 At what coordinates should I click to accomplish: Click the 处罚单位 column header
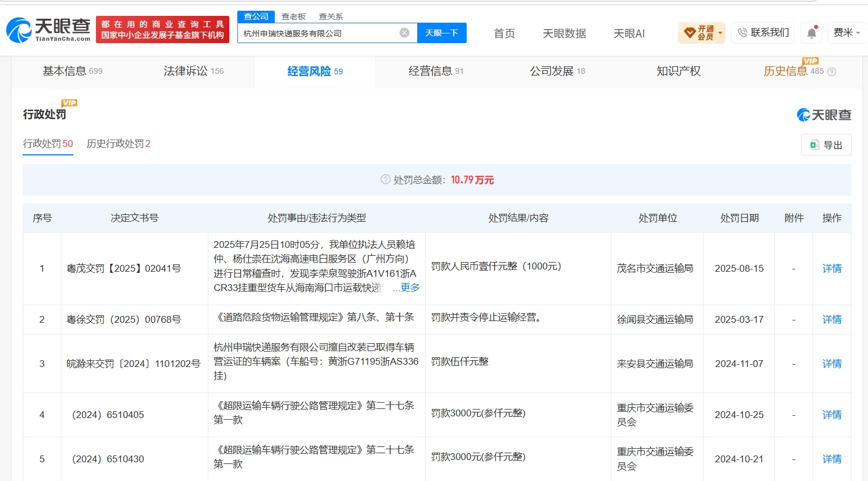657,218
